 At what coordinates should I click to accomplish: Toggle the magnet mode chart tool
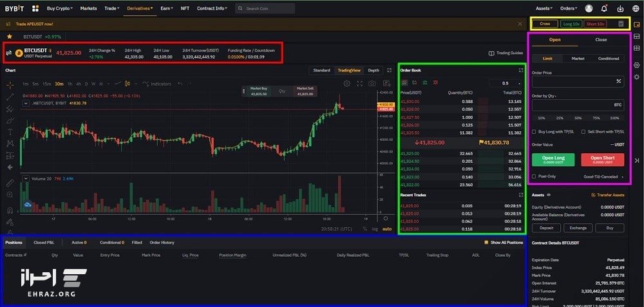click(x=10, y=210)
